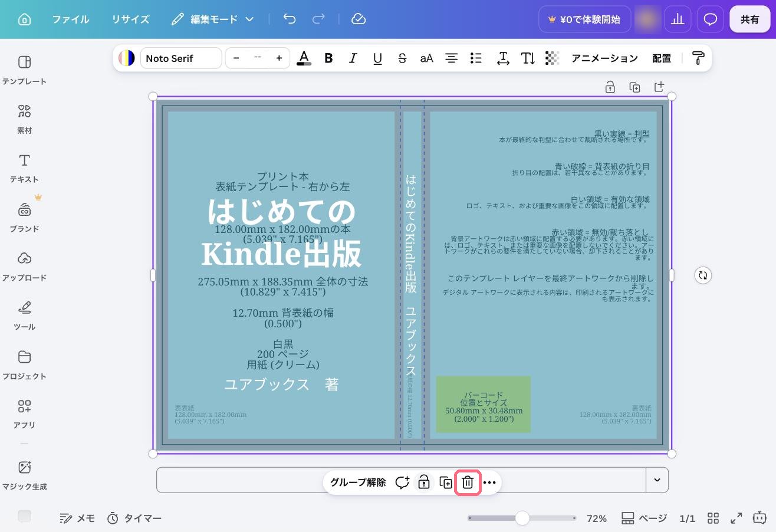The height and width of the screenshot is (532, 776).
Task: Open the transparency checkerboard icon
Action: (552, 58)
